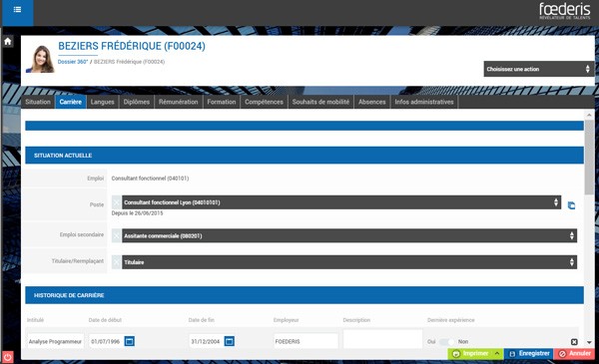Viewport: 599px width, 364px height.
Task: Open the Date de fin calendar picker
Action: [230, 341]
